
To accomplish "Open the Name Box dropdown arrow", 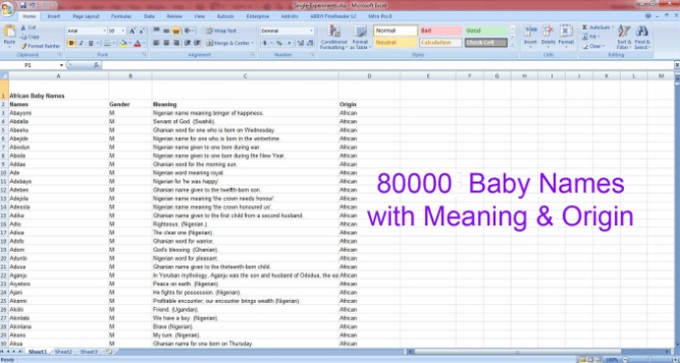I will click(62, 65).
